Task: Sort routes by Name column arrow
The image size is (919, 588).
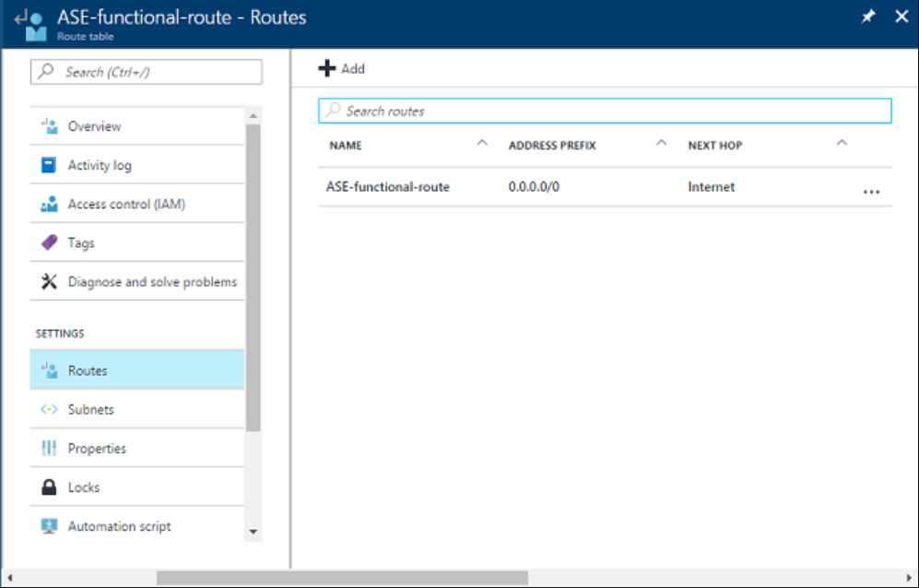Action: (x=482, y=143)
